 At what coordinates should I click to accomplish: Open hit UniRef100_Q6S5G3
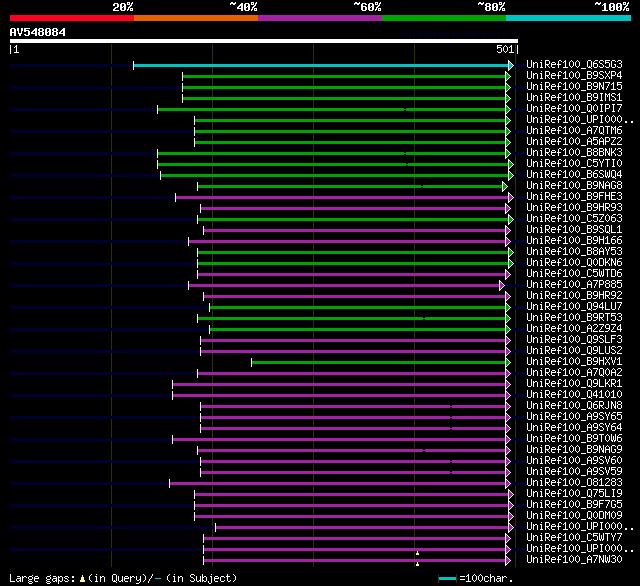pyautogui.click(x=574, y=64)
